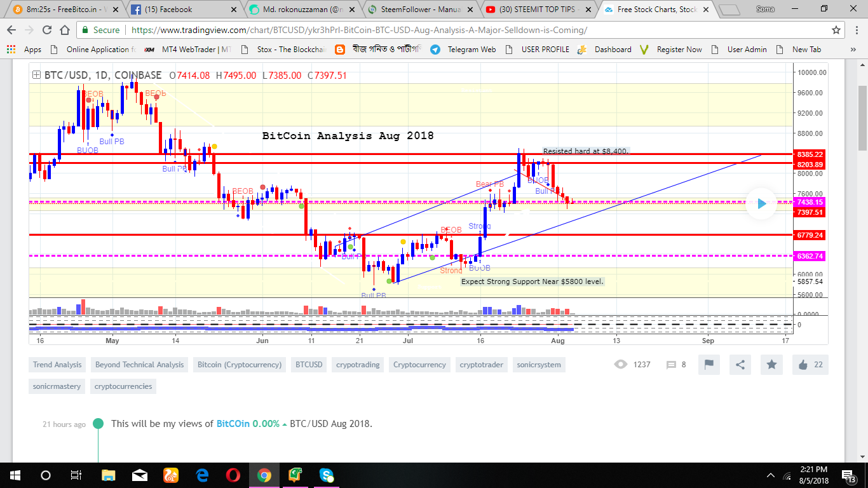The image size is (868, 488).
Task: Switch to the Md. rokonuzzaman tab
Action: pyautogui.click(x=301, y=10)
